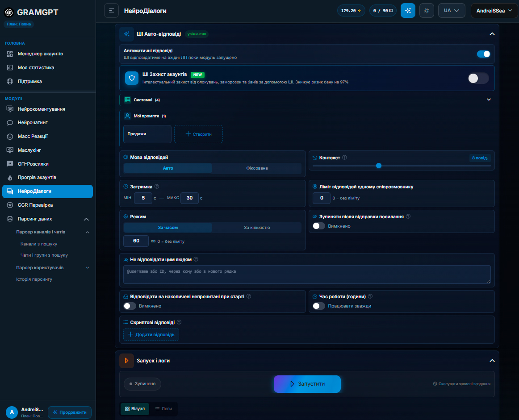519x420 pixels.
Task: Click the Запустити button
Action: click(x=307, y=384)
